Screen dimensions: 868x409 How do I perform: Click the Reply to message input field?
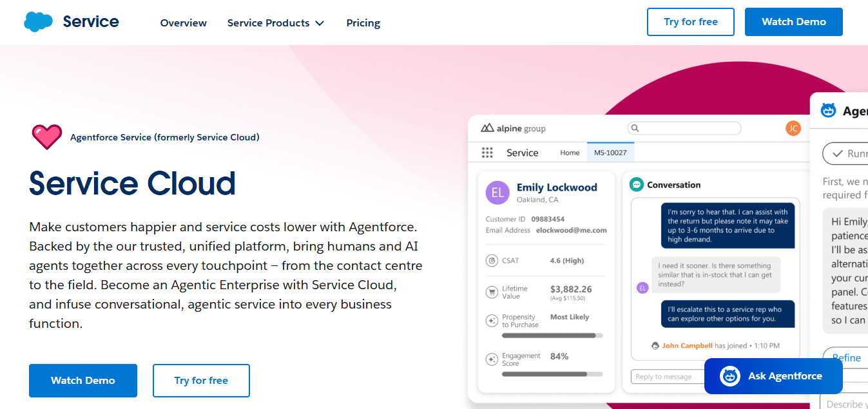tap(664, 376)
